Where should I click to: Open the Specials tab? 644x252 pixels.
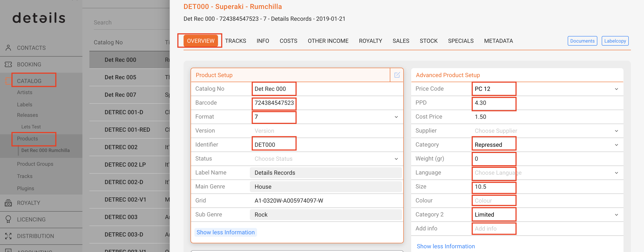coord(461,41)
